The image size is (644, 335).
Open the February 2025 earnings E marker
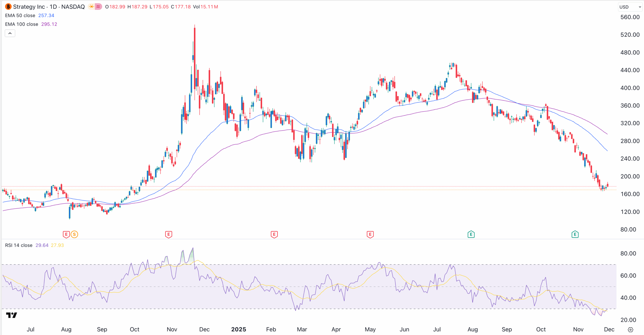pos(274,234)
